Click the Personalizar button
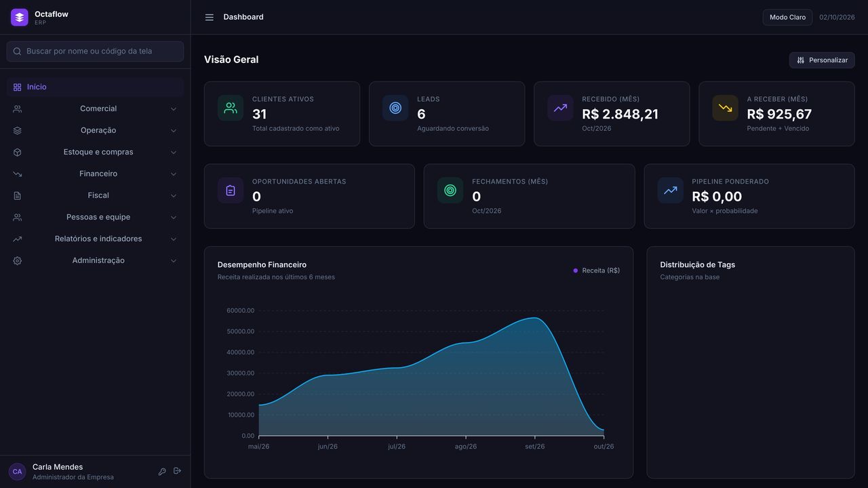The height and width of the screenshot is (488, 868). pos(822,60)
